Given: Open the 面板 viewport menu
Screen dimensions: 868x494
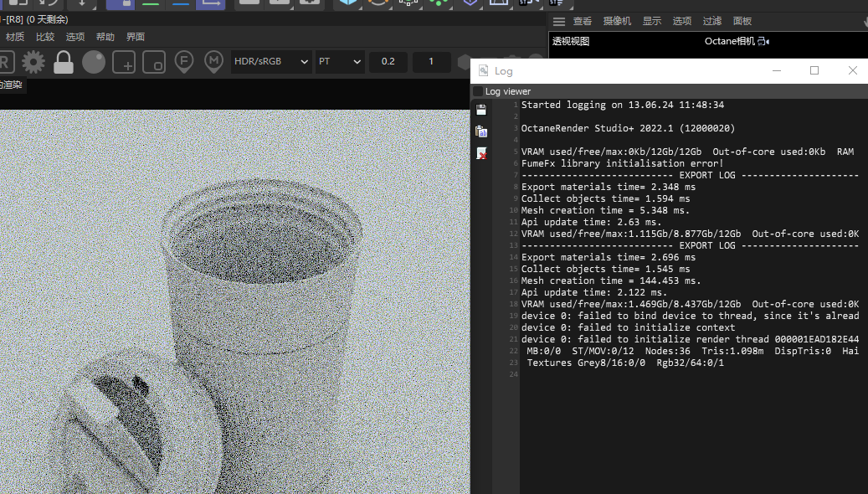Looking at the screenshot, I should [742, 21].
